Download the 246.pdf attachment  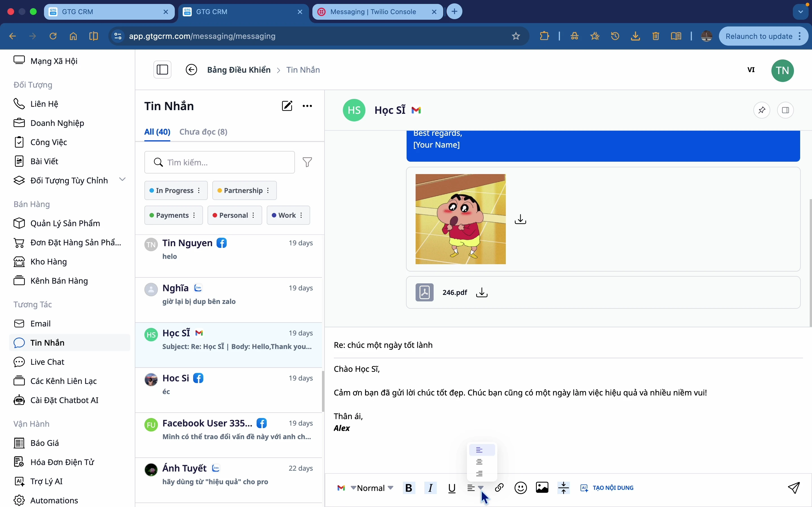[x=482, y=292]
